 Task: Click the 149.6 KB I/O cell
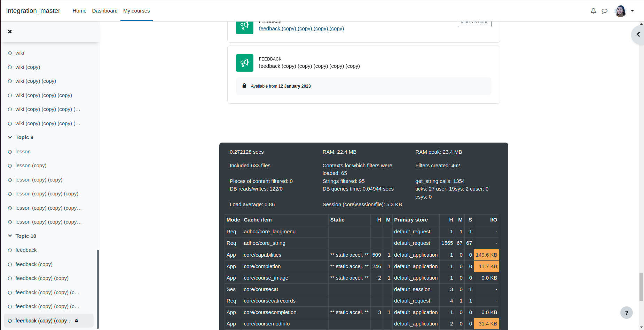[x=486, y=255]
